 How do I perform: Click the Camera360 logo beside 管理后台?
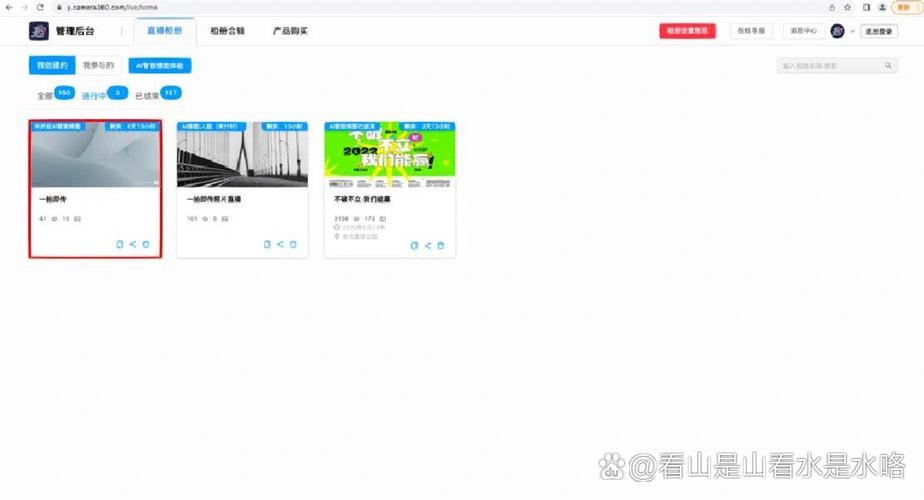pyautogui.click(x=39, y=31)
